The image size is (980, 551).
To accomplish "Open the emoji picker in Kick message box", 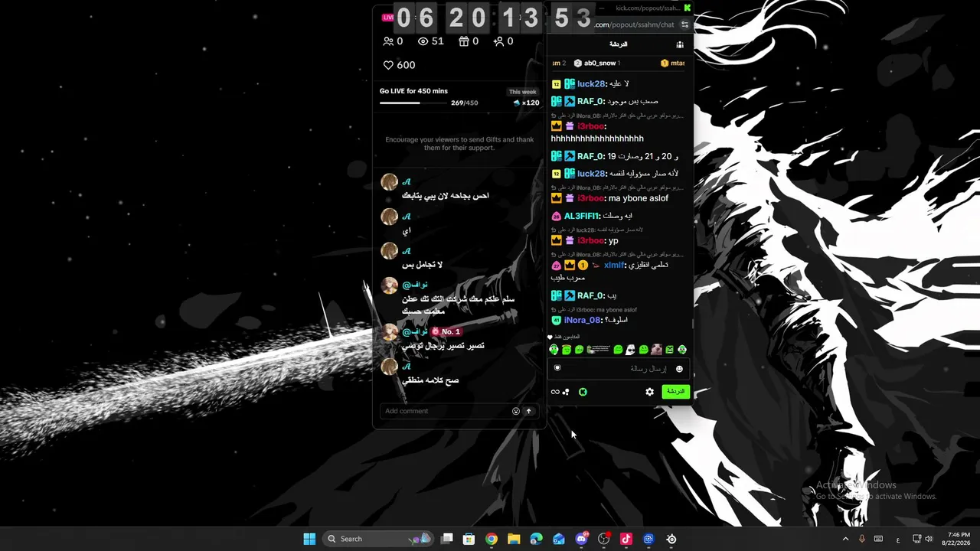I will pyautogui.click(x=679, y=369).
